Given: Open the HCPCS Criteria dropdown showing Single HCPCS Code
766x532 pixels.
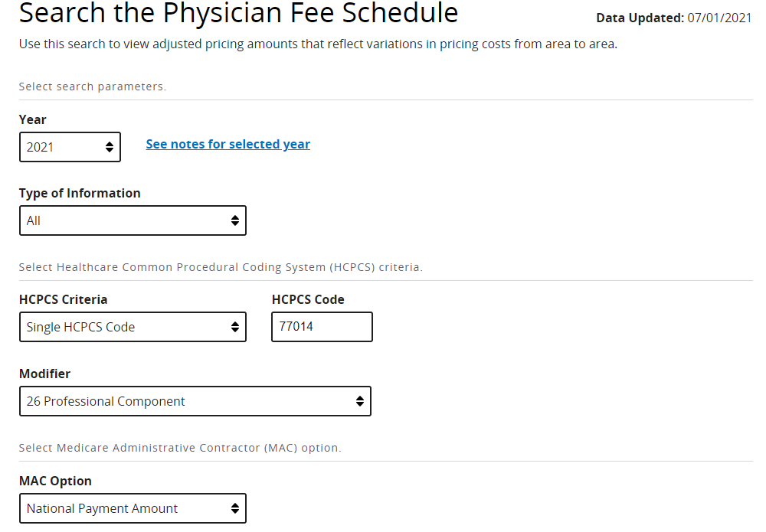Looking at the screenshot, I should pos(123,327).
